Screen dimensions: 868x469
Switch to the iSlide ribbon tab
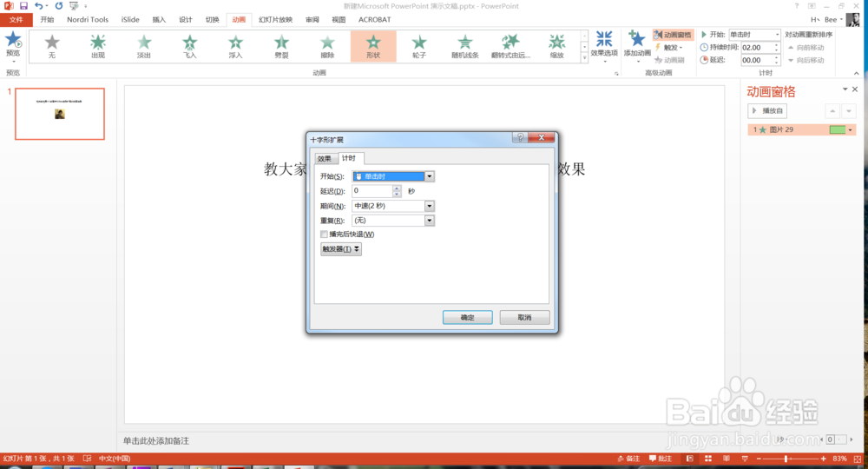click(x=130, y=19)
